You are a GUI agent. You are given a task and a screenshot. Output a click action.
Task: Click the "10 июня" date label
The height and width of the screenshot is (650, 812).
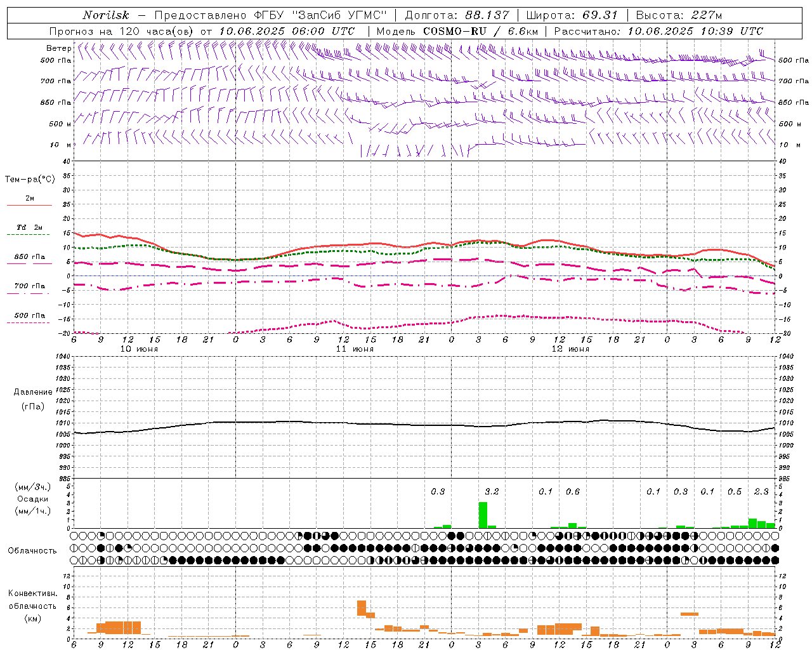pos(140,349)
